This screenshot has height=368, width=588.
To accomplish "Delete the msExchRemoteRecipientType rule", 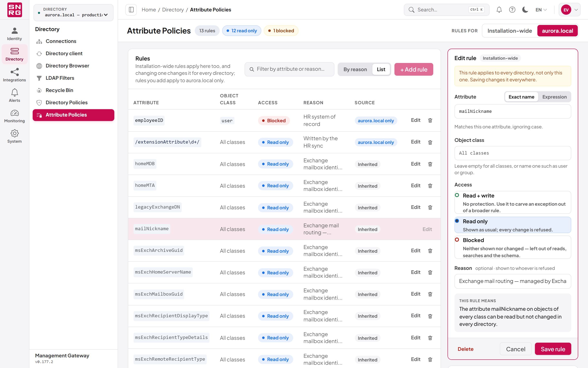I will [x=430, y=359].
